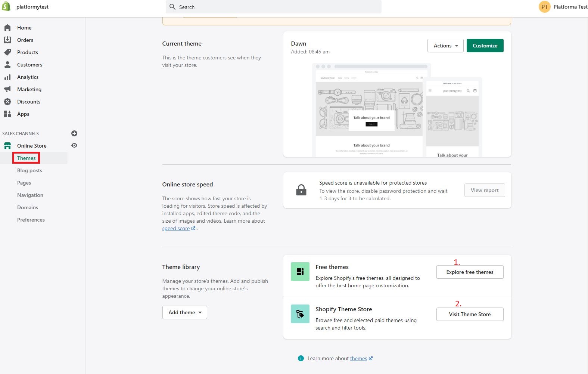Open Pages submenu item
The image size is (588, 374).
click(24, 183)
